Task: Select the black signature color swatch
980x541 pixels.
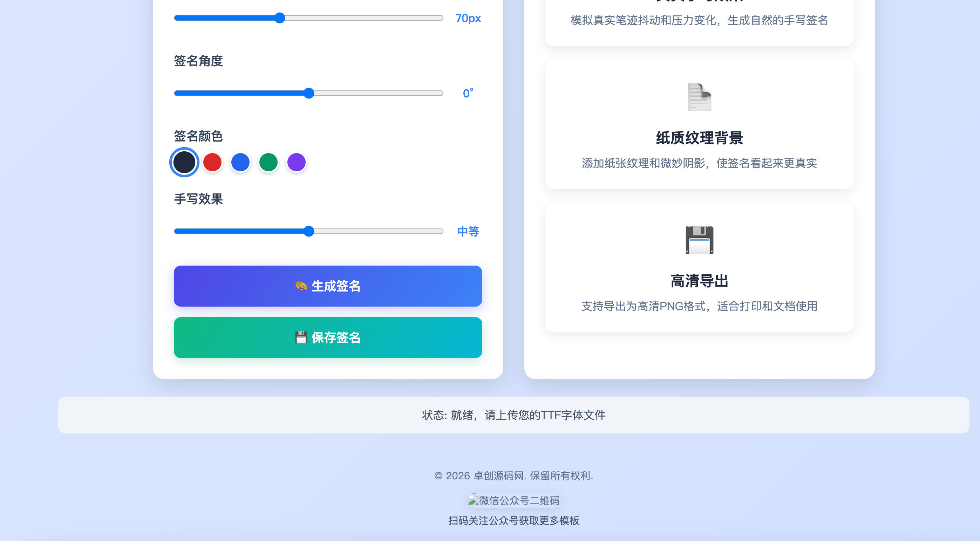Action: pyautogui.click(x=184, y=162)
